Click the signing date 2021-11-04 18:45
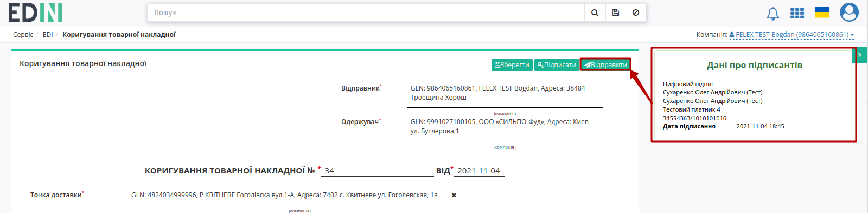Viewport: 868px width, 213px height. (x=760, y=127)
